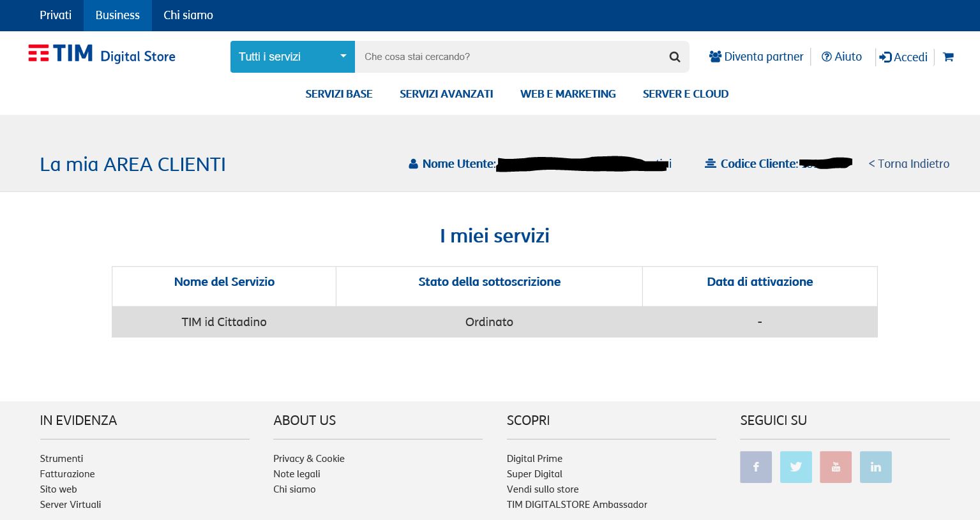The height and width of the screenshot is (520, 980).
Task: Open the WEB E MARKETING menu
Action: [568, 94]
